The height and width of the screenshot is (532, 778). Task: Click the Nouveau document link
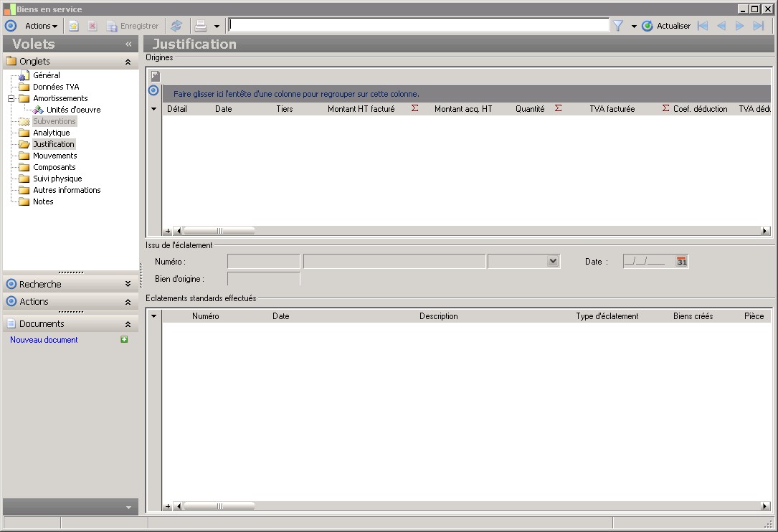coord(44,340)
